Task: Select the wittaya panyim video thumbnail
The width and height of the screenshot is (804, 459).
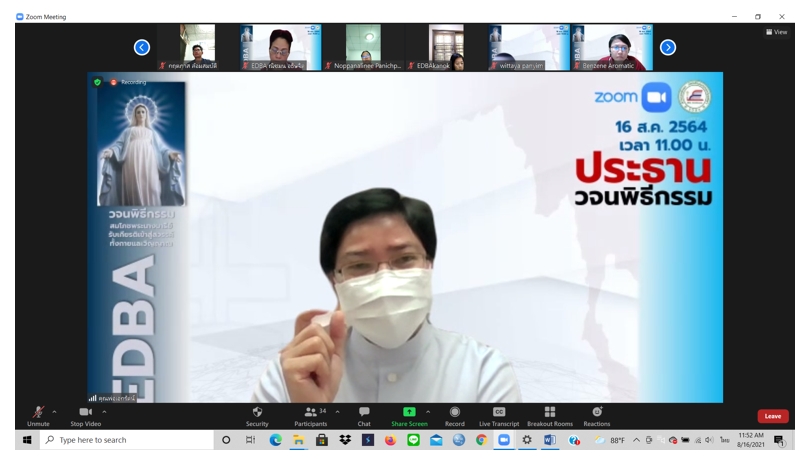Action: point(529,47)
